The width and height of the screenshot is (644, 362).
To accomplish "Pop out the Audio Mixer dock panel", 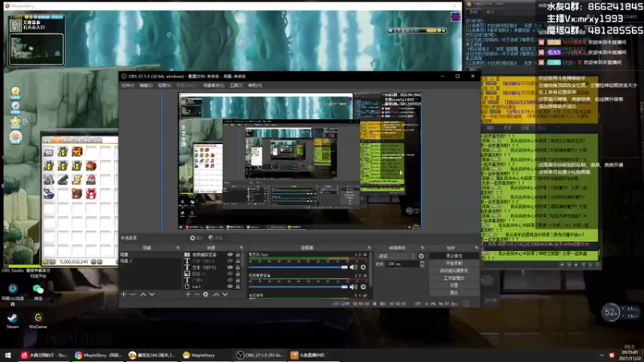I will click(x=369, y=248).
